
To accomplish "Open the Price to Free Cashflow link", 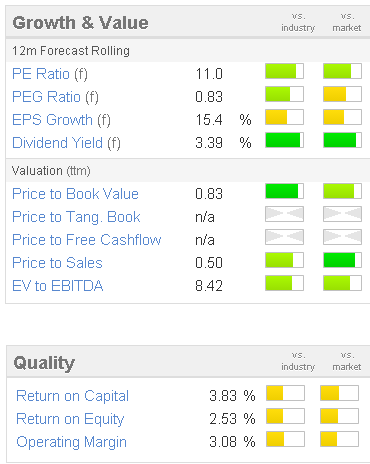I will pyautogui.click(x=87, y=240).
